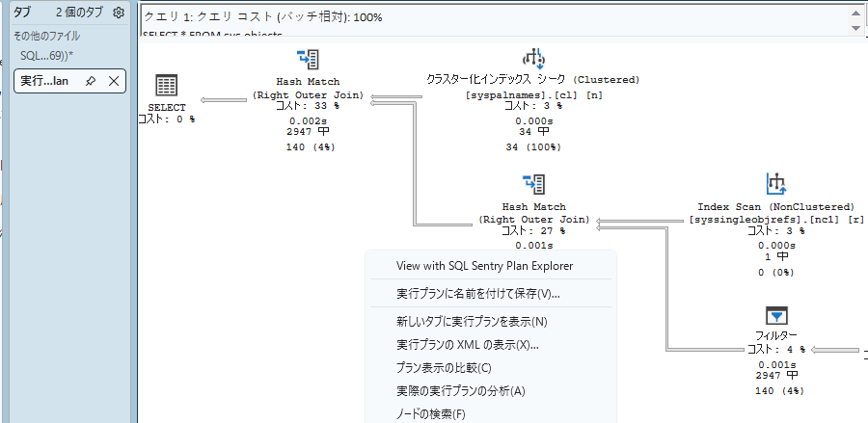868x423 pixels.
Task: Open tab settings via gear icon
Action: [x=119, y=13]
